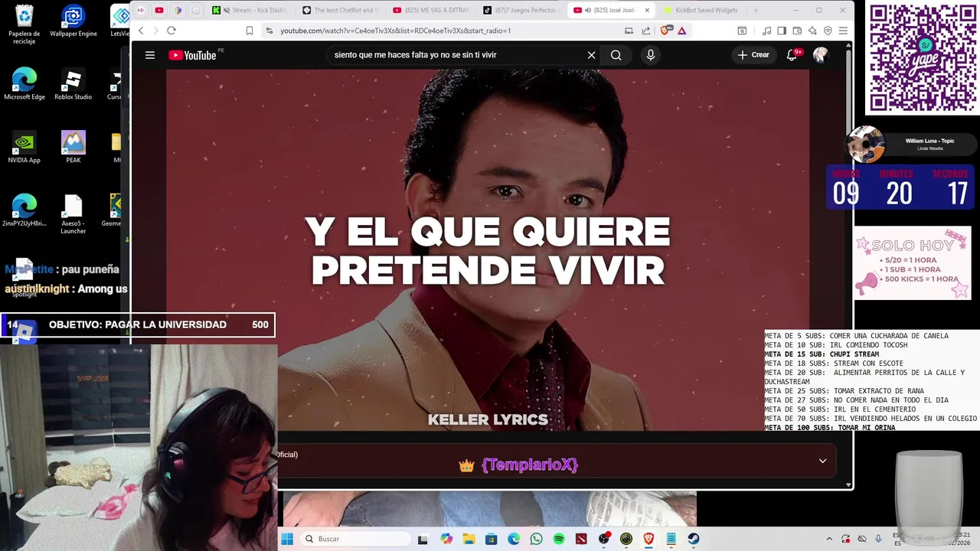980x551 pixels.
Task: Click the William Luna - Topic widget
Action: pyautogui.click(x=911, y=144)
